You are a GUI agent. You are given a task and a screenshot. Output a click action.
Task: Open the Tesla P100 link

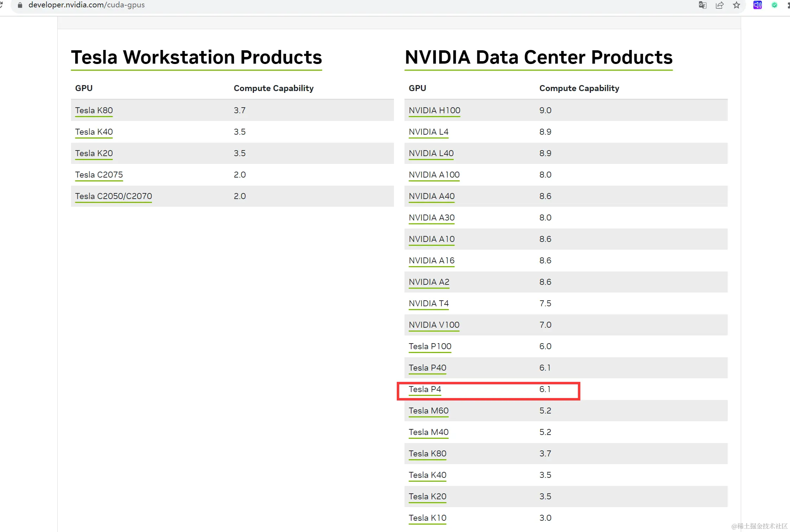tap(430, 346)
